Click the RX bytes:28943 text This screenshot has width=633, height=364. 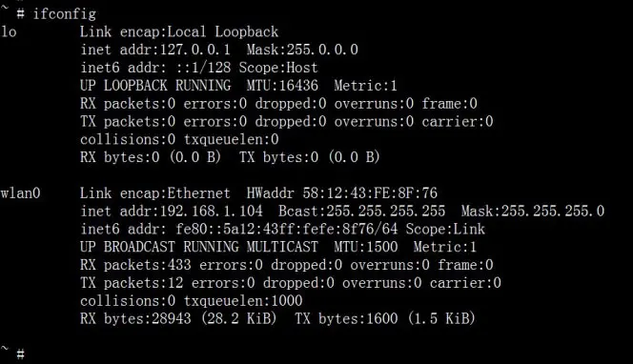[135, 319]
